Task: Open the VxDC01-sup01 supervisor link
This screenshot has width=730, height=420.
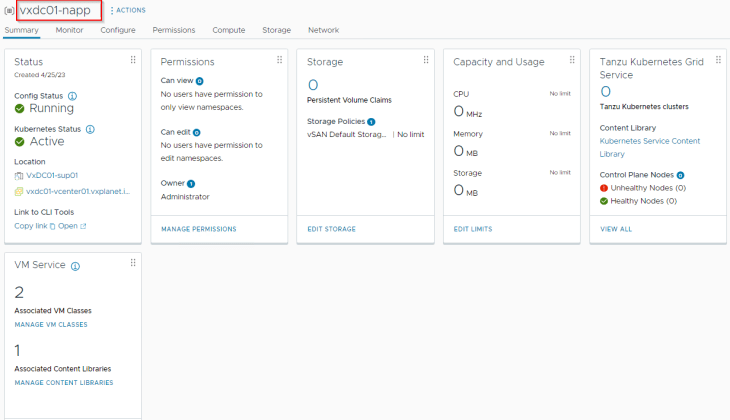Action: click(52, 176)
